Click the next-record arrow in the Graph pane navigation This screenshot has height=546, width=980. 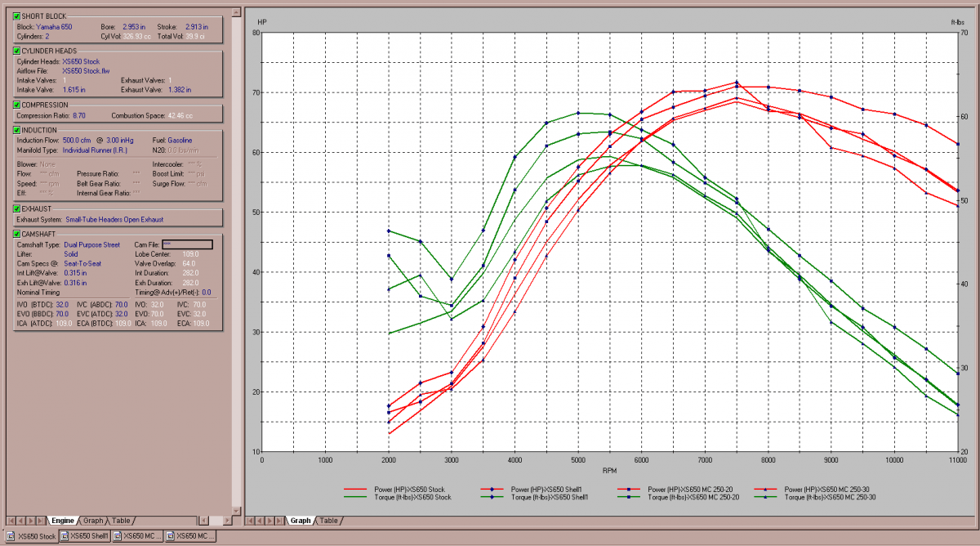tap(269, 521)
